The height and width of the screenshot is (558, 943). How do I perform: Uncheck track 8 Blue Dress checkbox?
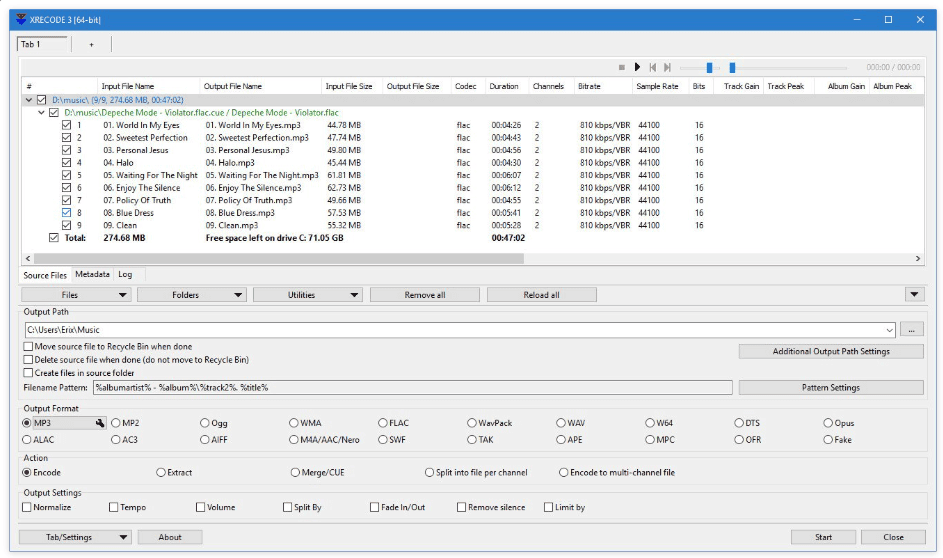[x=67, y=213]
